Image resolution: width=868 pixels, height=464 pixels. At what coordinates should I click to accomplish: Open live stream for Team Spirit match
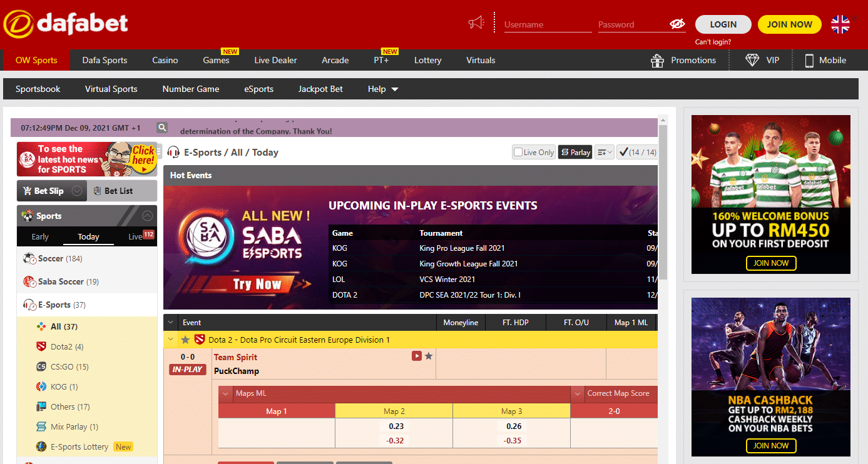click(x=417, y=356)
